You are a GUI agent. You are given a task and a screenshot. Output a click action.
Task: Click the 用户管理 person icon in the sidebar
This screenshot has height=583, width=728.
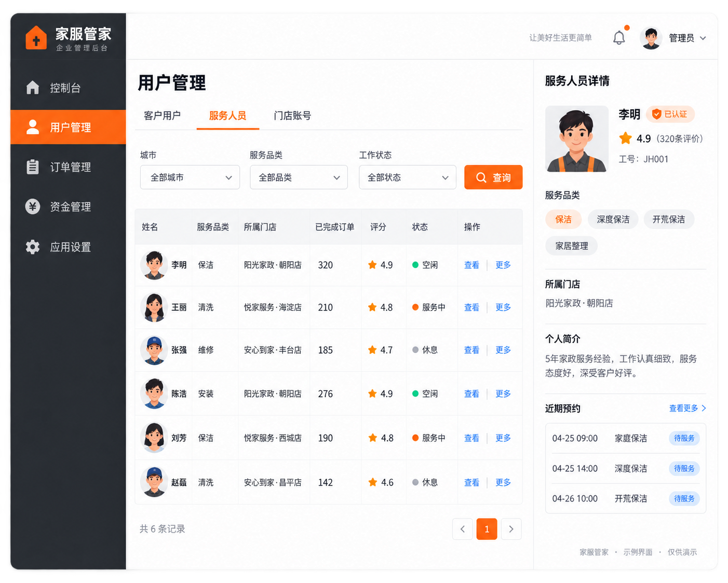click(33, 127)
